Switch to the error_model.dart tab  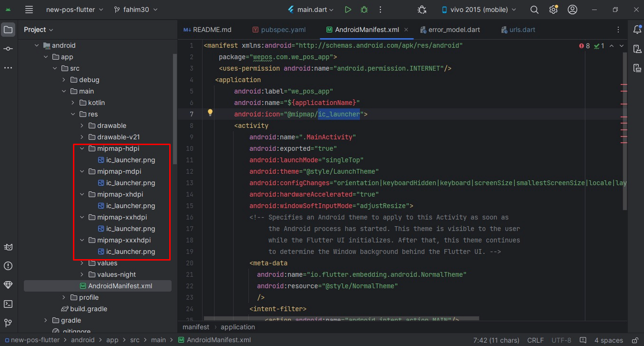(454, 30)
